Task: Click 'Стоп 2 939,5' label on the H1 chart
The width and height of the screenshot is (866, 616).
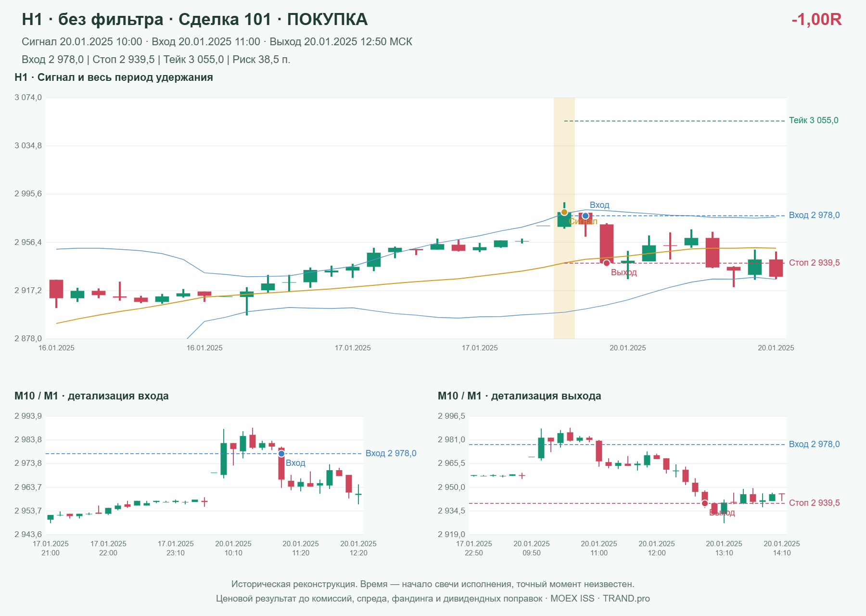Action: (815, 263)
